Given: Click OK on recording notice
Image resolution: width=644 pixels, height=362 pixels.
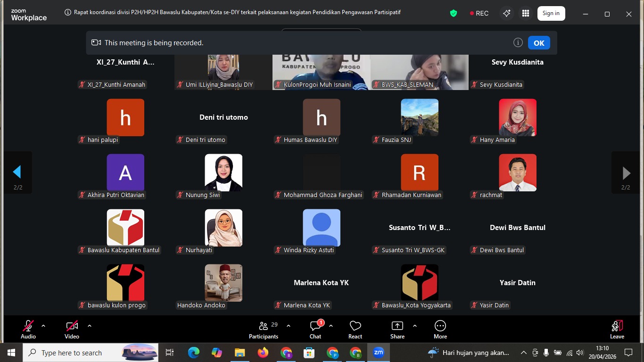Looking at the screenshot, I should point(539,43).
